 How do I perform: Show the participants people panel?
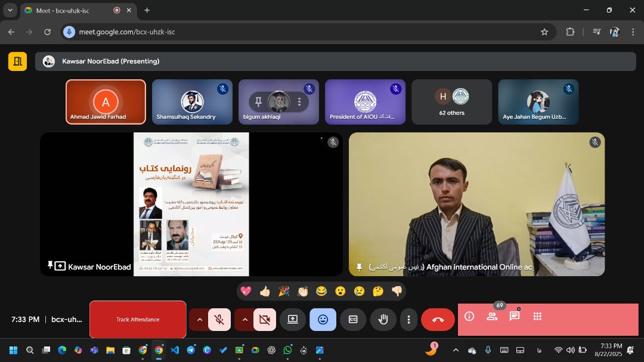click(492, 317)
